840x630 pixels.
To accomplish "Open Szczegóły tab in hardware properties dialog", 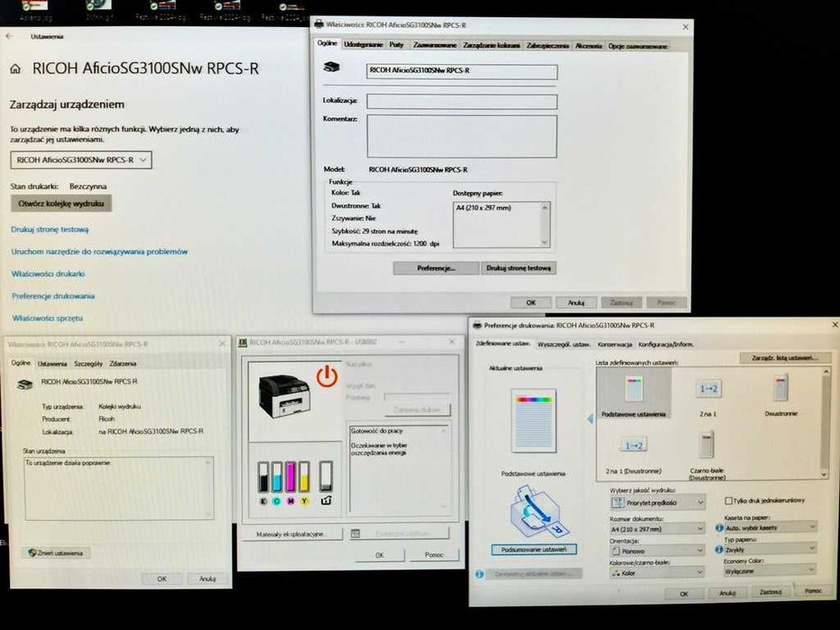I will coord(88,364).
